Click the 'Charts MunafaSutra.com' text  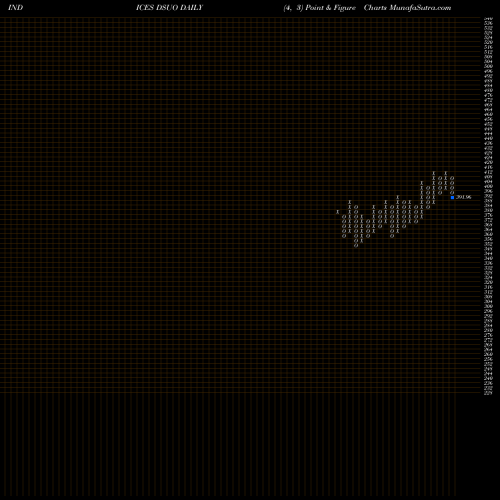407,8
